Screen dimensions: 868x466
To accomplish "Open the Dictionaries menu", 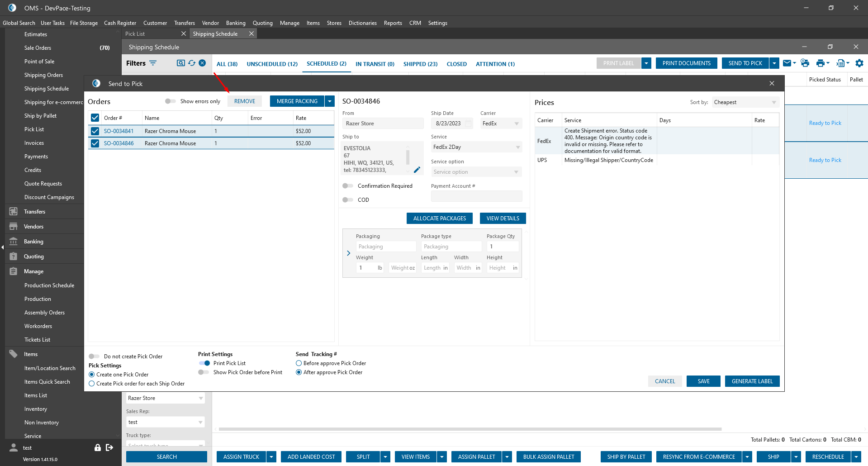I will (362, 23).
